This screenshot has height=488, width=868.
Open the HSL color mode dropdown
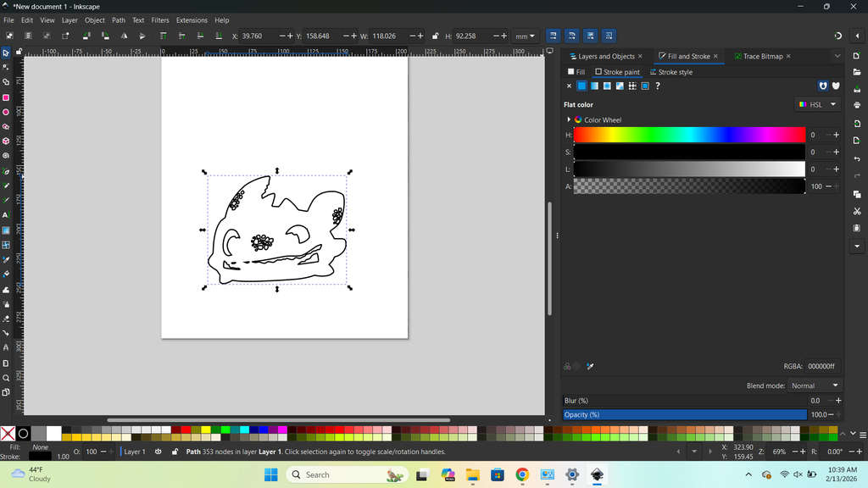(818, 104)
